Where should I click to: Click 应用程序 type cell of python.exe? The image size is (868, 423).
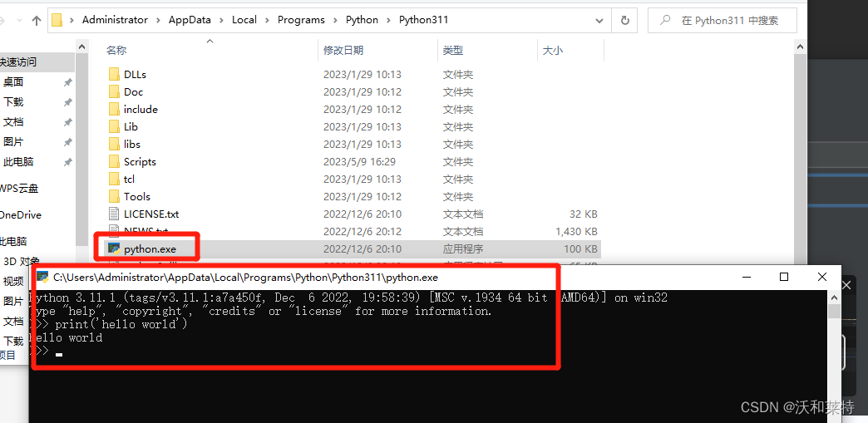click(463, 249)
